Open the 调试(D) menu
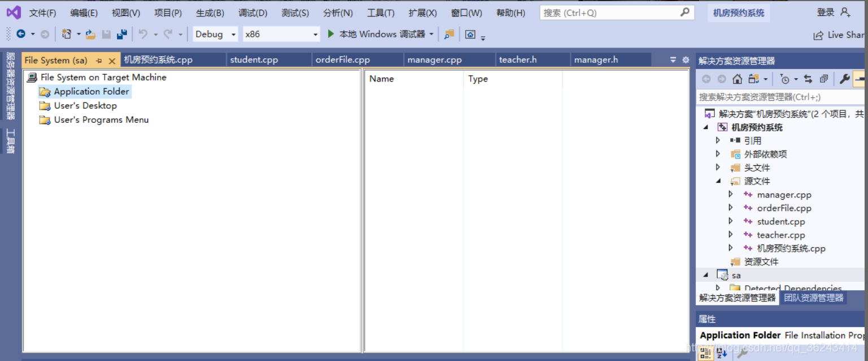868x361 pixels. (252, 12)
